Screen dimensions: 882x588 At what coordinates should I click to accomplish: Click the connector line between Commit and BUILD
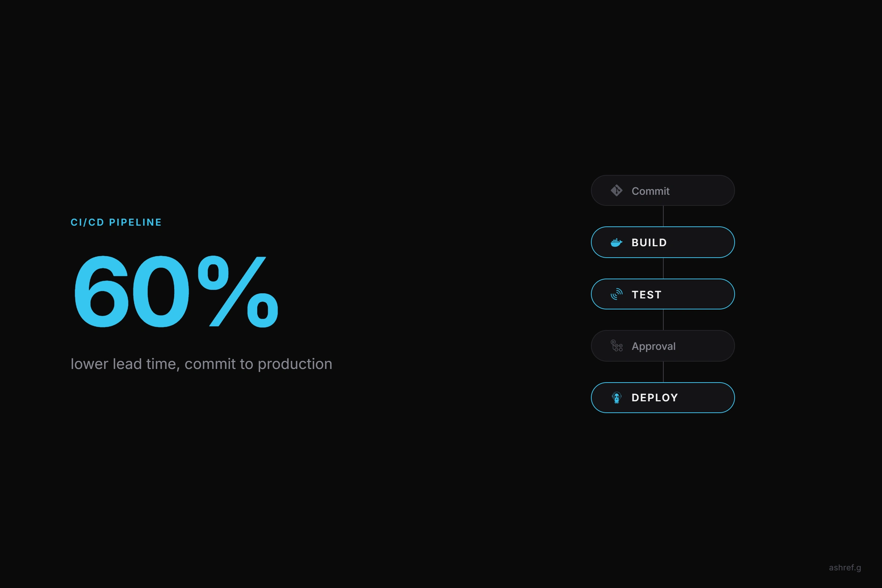coord(663,216)
